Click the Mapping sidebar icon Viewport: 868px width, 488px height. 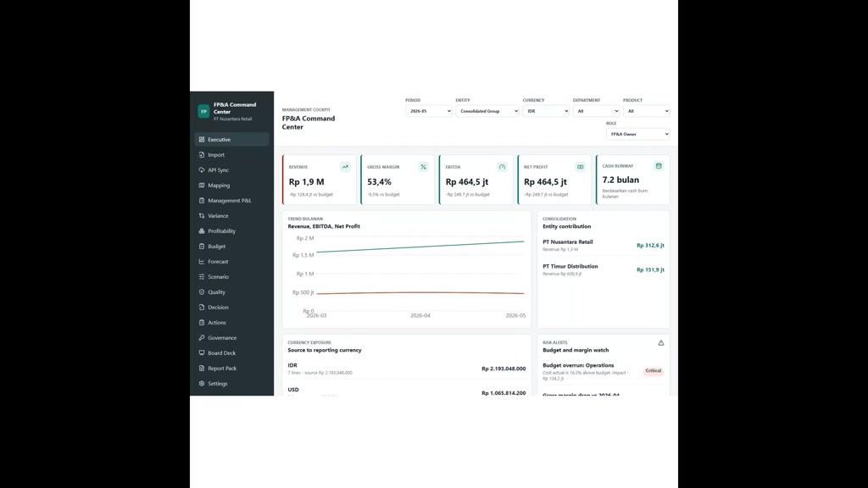point(202,186)
